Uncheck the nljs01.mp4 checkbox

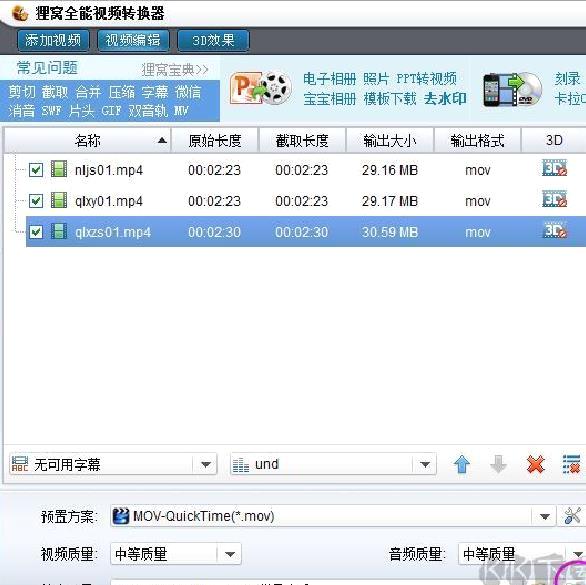[x=36, y=170]
